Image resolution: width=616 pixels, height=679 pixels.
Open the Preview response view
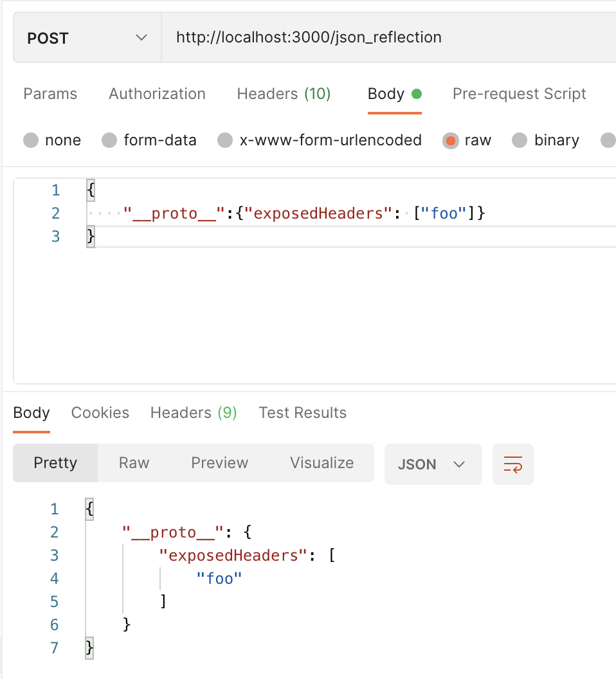click(219, 463)
